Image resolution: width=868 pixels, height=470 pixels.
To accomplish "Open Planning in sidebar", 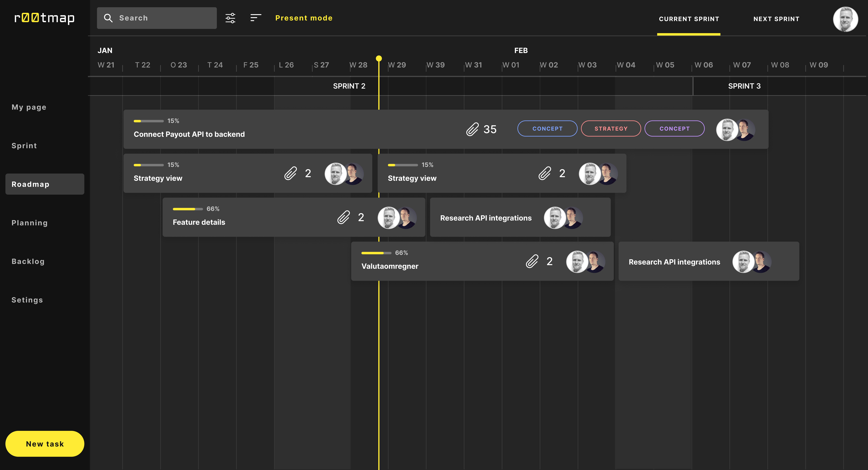I will tap(30, 223).
